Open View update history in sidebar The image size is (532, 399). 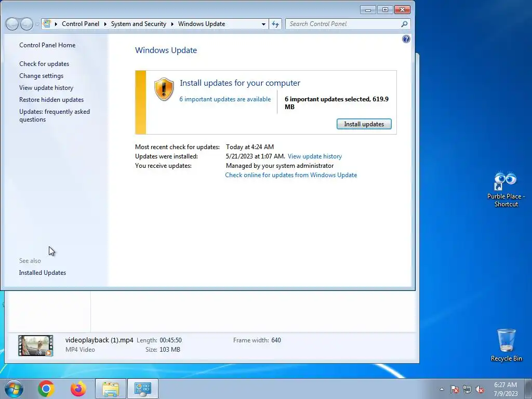point(46,87)
